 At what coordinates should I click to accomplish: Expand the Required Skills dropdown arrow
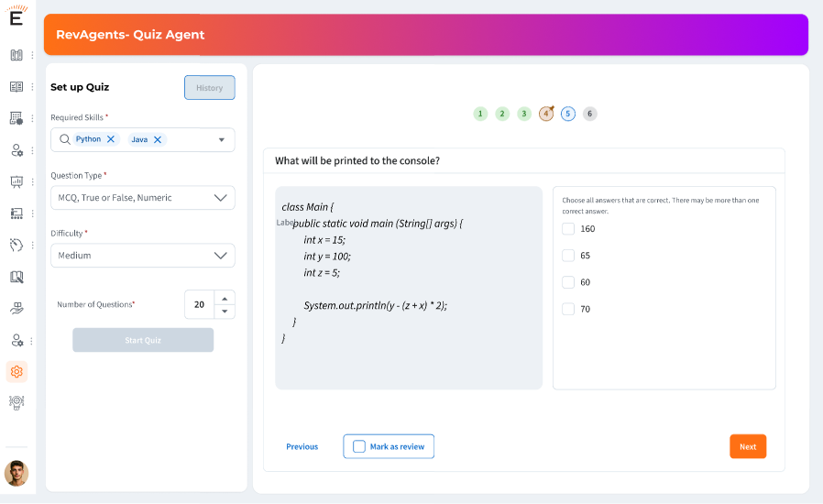221,140
